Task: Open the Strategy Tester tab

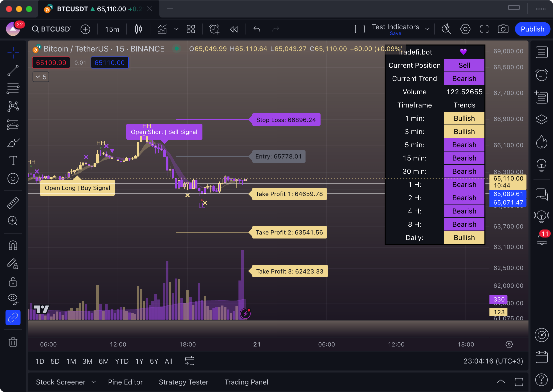Action: 184,382
